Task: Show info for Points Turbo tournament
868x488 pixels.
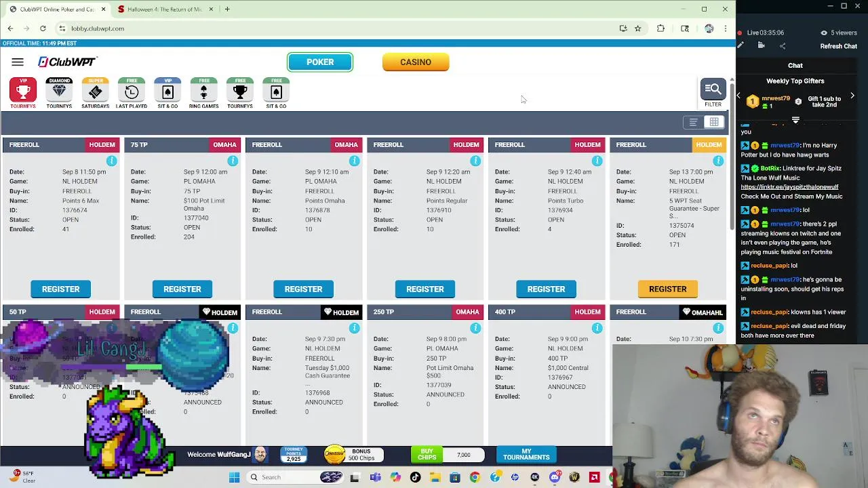Action: coord(597,161)
